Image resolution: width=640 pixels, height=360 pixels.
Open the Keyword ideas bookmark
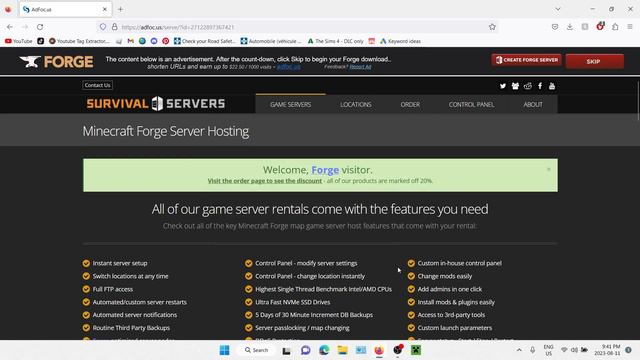(x=400, y=41)
